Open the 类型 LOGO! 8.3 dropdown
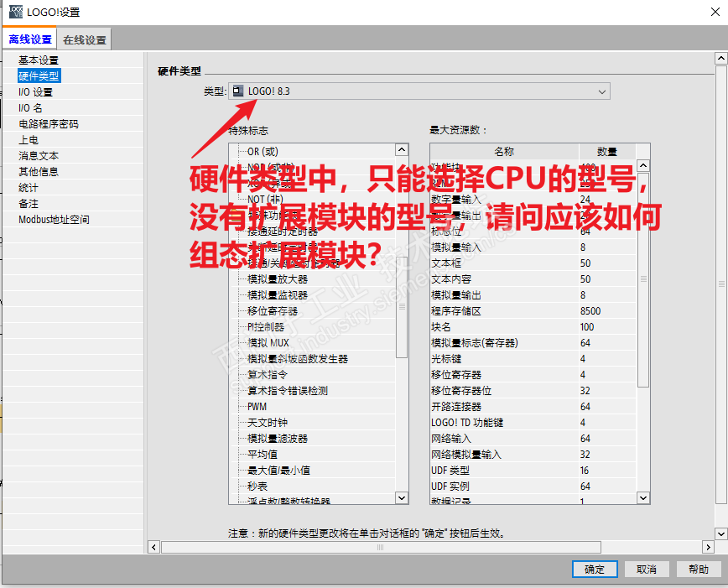728x588 pixels. [x=419, y=91]
